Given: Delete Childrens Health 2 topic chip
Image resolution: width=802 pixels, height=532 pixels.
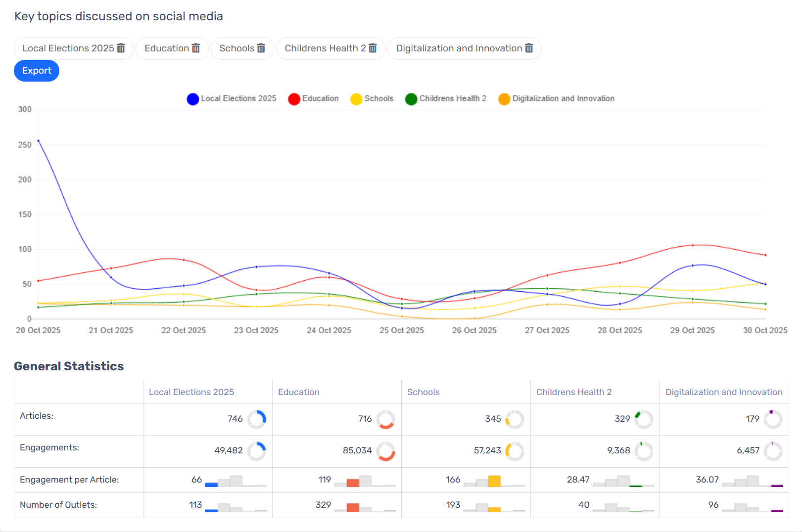Looking at the screenshot, I should [373, 48].
